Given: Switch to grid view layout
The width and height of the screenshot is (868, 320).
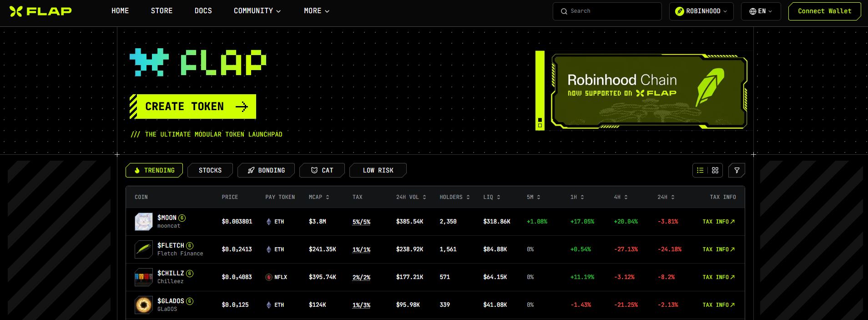Looking at the screenshot, I should [715, 170].
